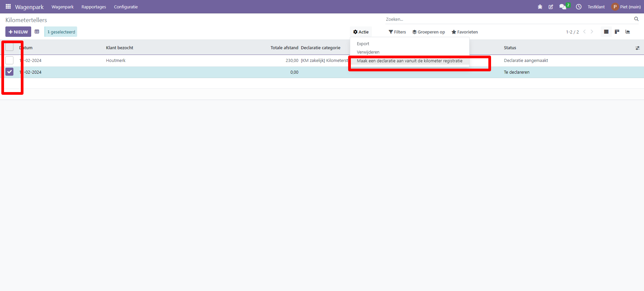Click the search magnifier icon
Viewport: 644px width, 291px height.
636,19
